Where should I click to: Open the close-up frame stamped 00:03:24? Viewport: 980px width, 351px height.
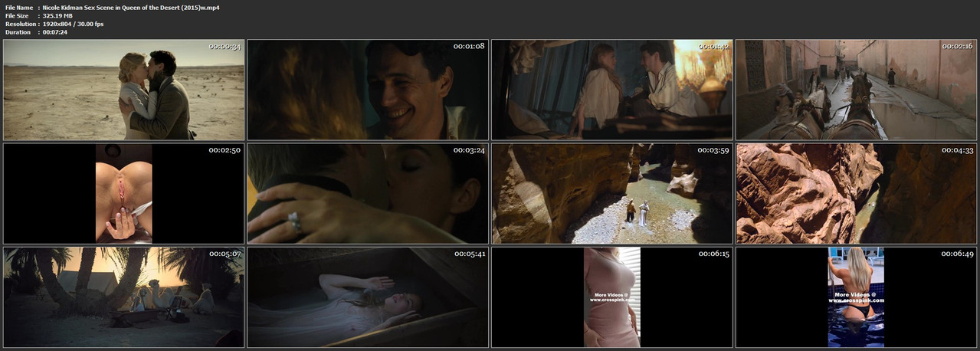368,193
